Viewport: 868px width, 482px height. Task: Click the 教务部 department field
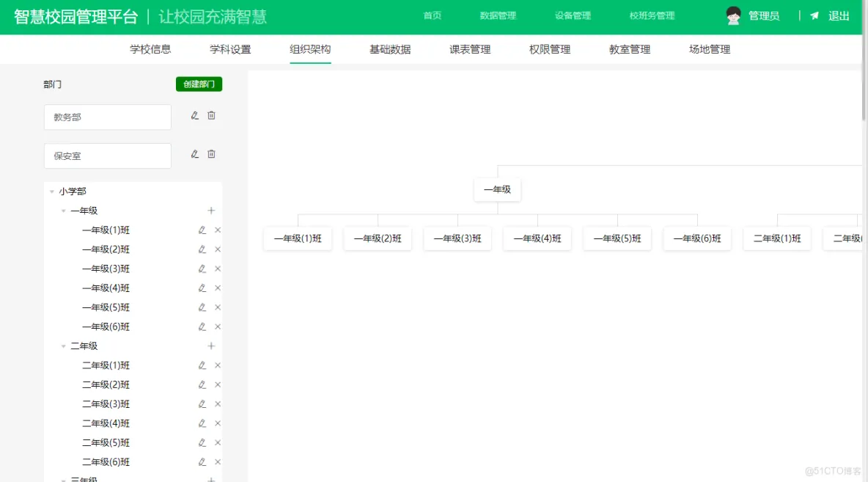coord(107,117)
